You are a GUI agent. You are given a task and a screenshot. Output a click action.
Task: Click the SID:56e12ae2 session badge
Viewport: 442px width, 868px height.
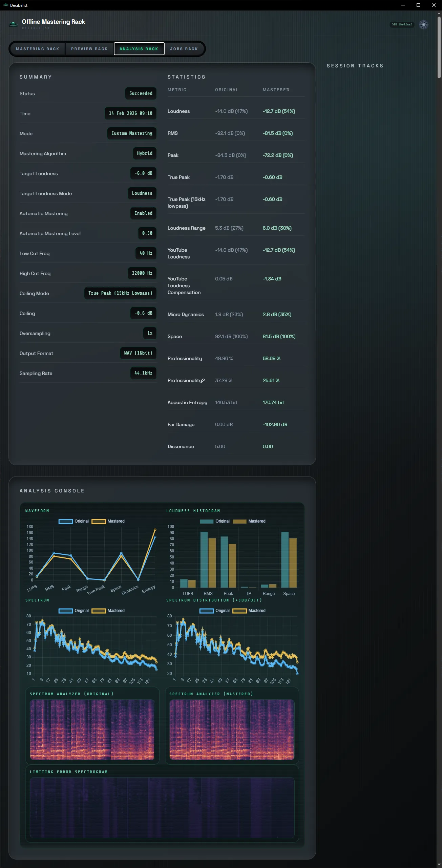coord(402,24)
